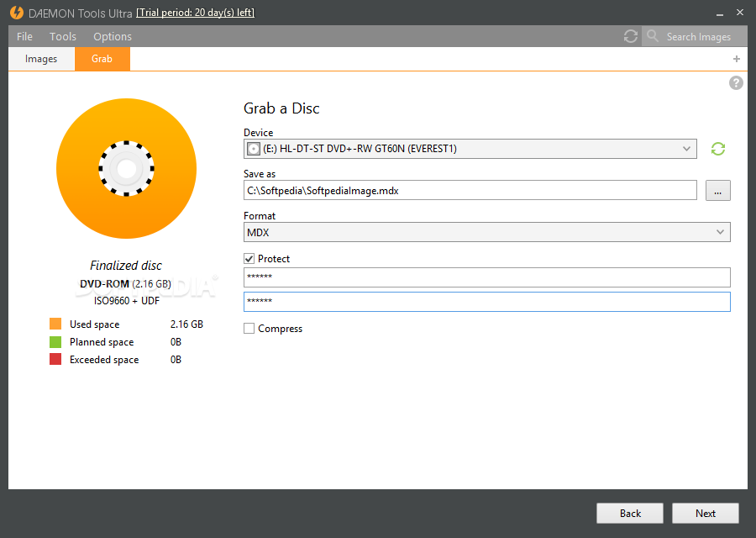Screen dimensions: 756x538
Task: Click the 'Planned space' label
Action: 102,342
